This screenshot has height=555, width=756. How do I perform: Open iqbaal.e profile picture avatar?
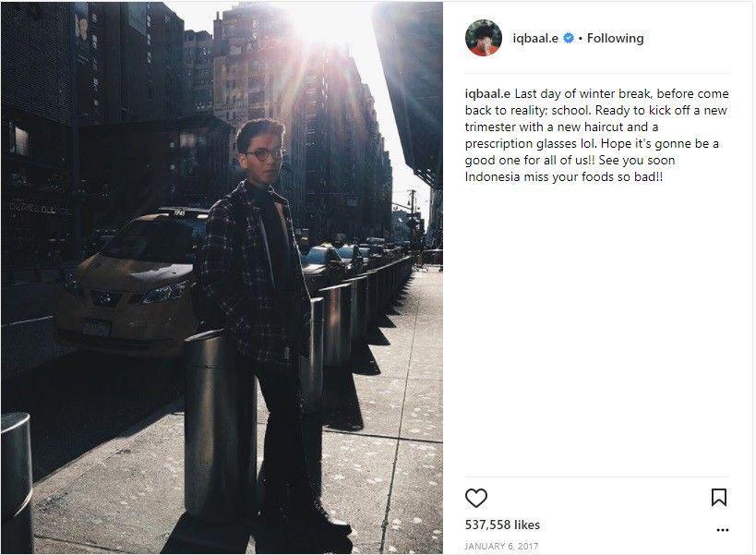[x=484, y=38]
